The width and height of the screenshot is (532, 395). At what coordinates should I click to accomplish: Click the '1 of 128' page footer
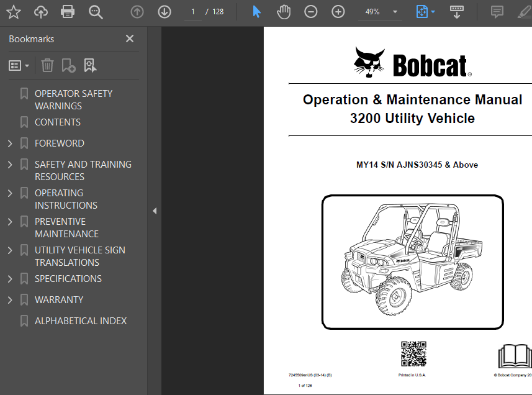[x=305, y=386]
